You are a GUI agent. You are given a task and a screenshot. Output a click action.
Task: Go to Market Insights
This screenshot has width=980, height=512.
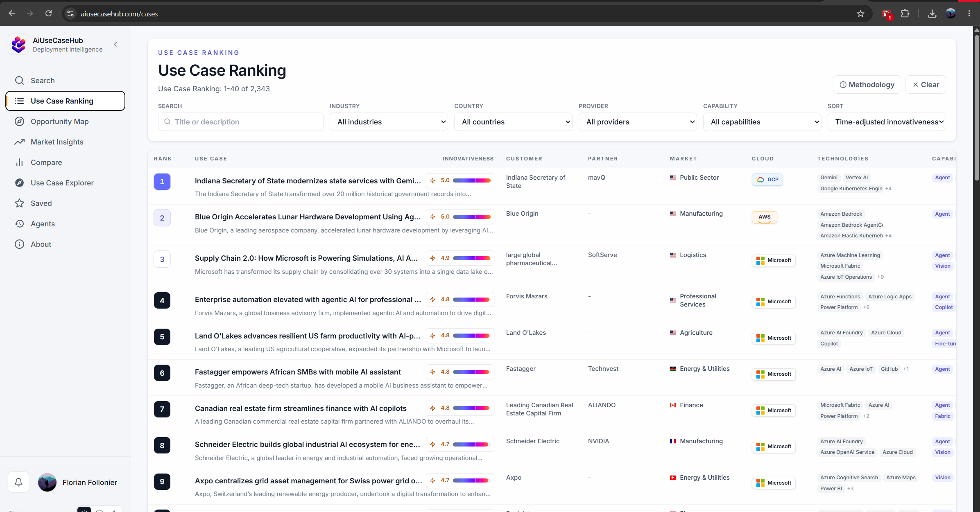66,142
